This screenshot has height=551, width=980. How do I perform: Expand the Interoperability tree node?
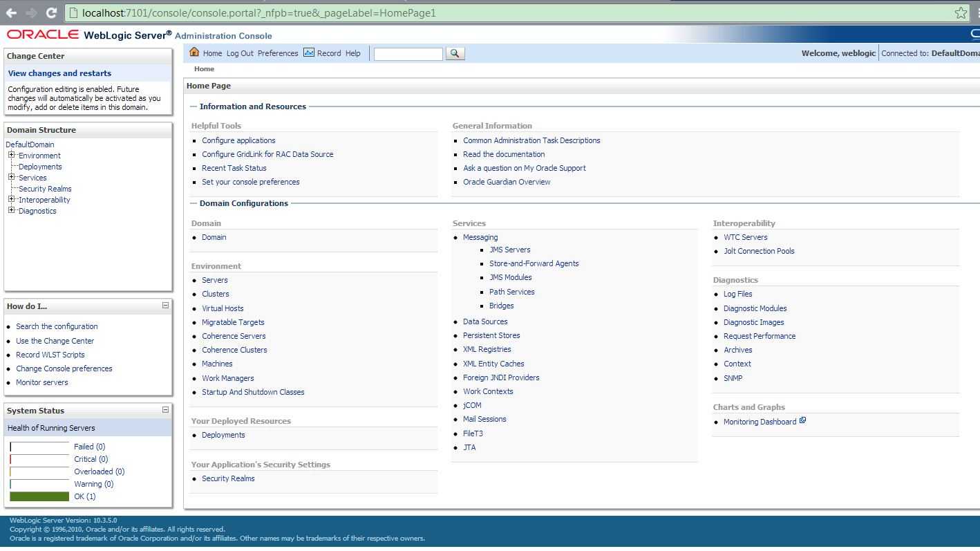(12, 199)
